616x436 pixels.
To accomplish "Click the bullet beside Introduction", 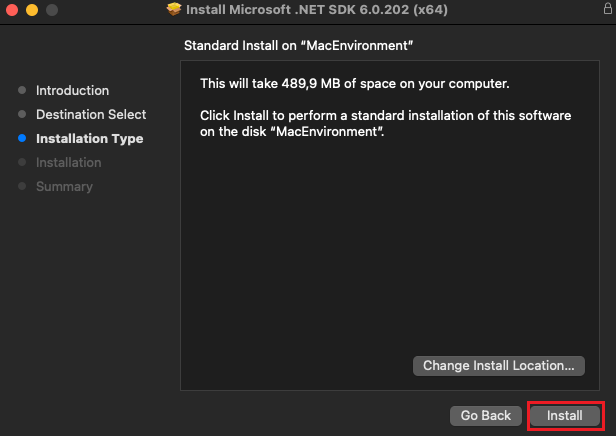I will pyautogui.click(x=22, y=90).
